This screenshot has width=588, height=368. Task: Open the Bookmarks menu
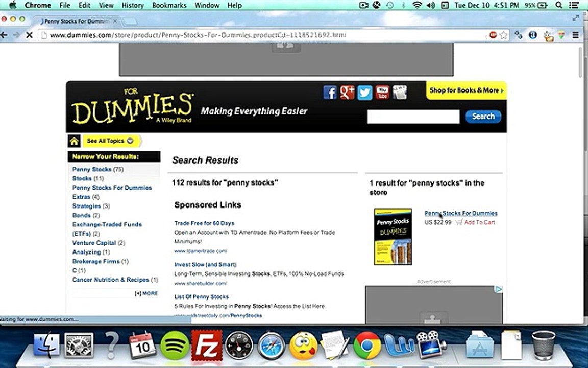(169, 5)
